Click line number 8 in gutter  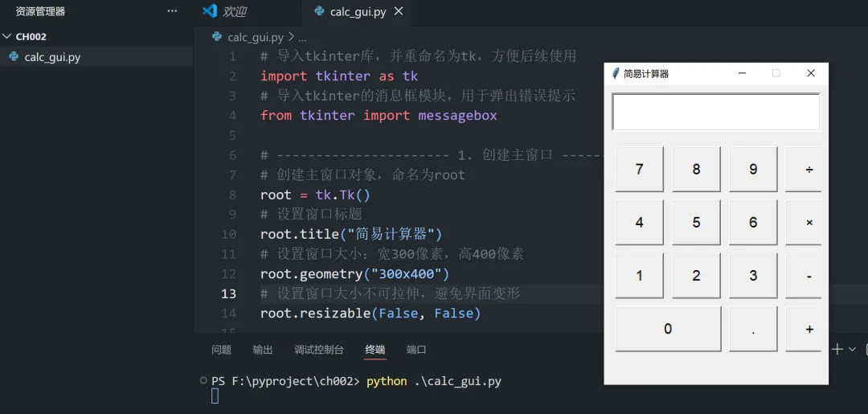coord(232,195)
